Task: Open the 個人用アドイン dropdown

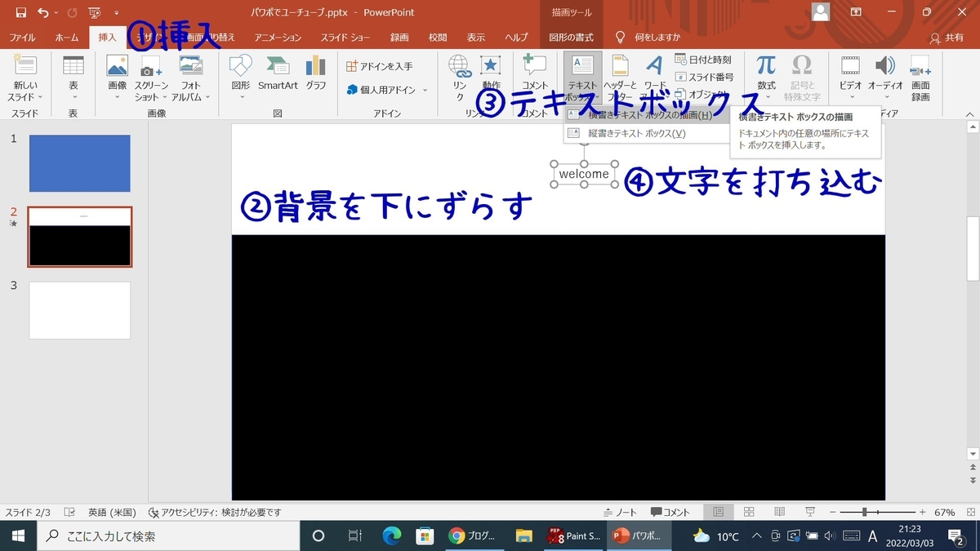Action: 386,90
